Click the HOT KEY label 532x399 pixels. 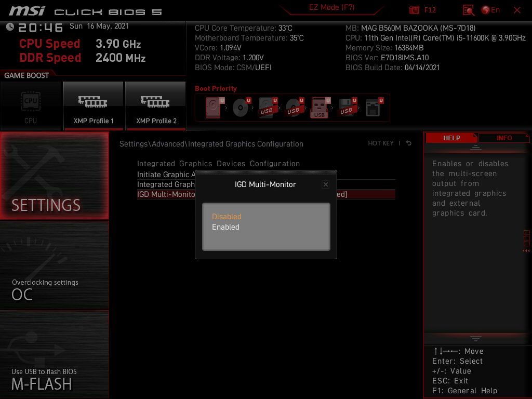[x=381, y=143]
